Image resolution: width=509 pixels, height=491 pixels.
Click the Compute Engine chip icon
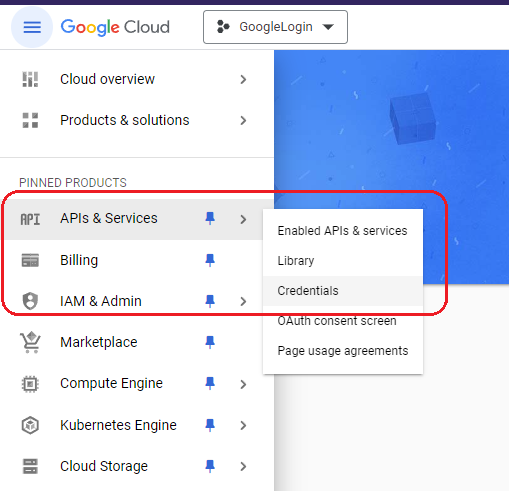[30, 384]
